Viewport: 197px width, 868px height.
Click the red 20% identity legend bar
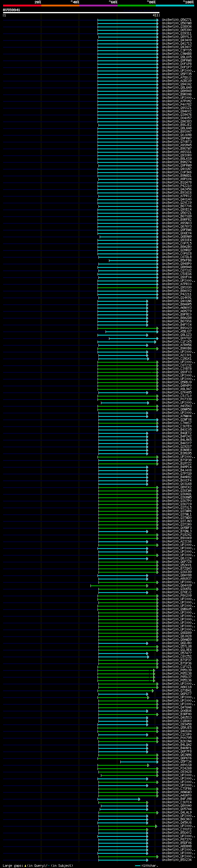coord(22,6)
